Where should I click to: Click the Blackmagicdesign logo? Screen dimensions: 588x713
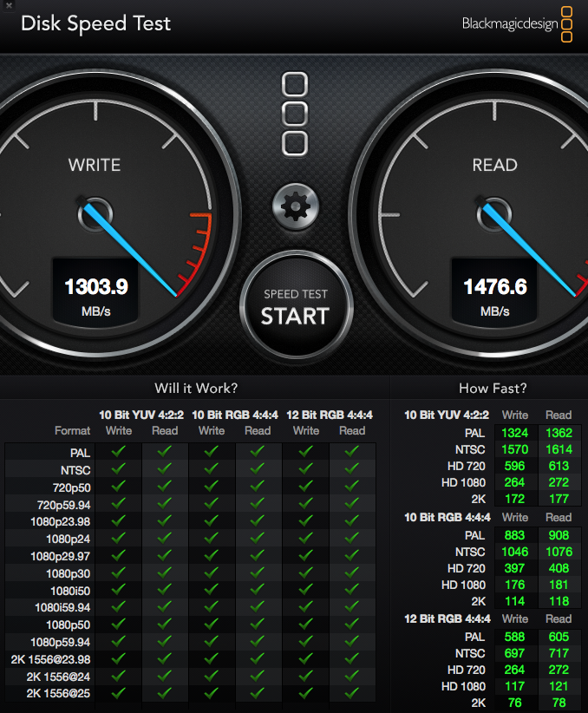click(x=517, y=23)
